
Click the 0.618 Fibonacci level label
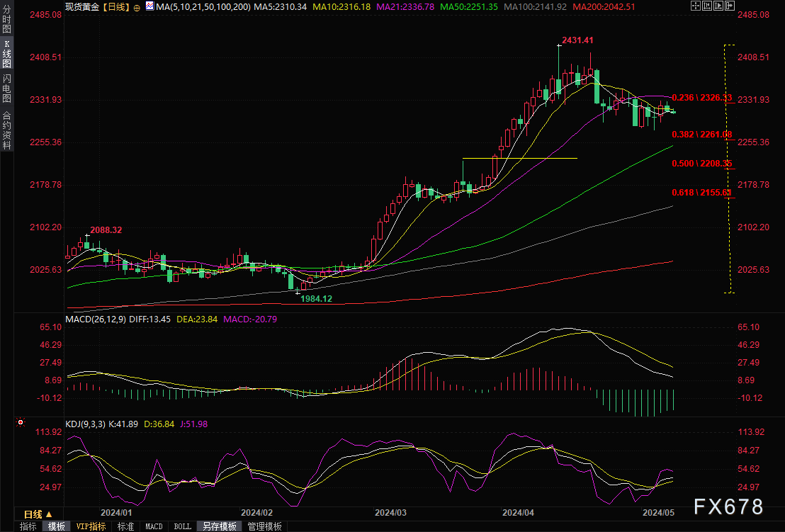pos(701,192)
